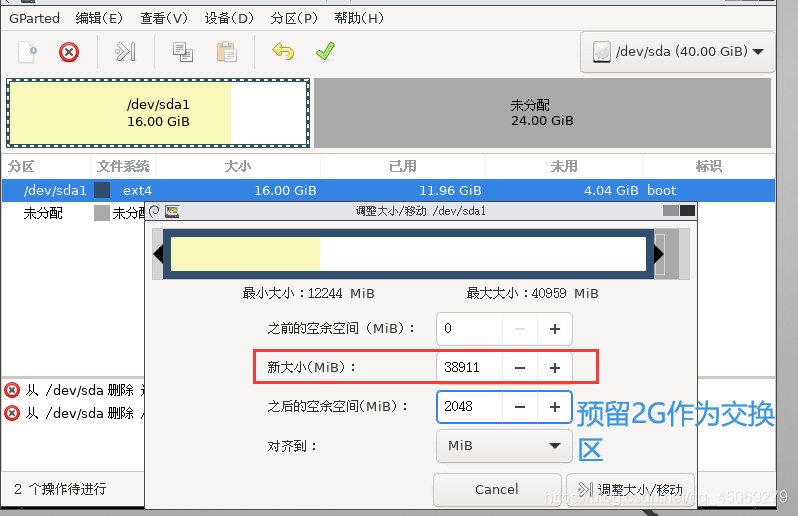
Task: Sort by the 大小 column header
Action: tap(238, 166)
